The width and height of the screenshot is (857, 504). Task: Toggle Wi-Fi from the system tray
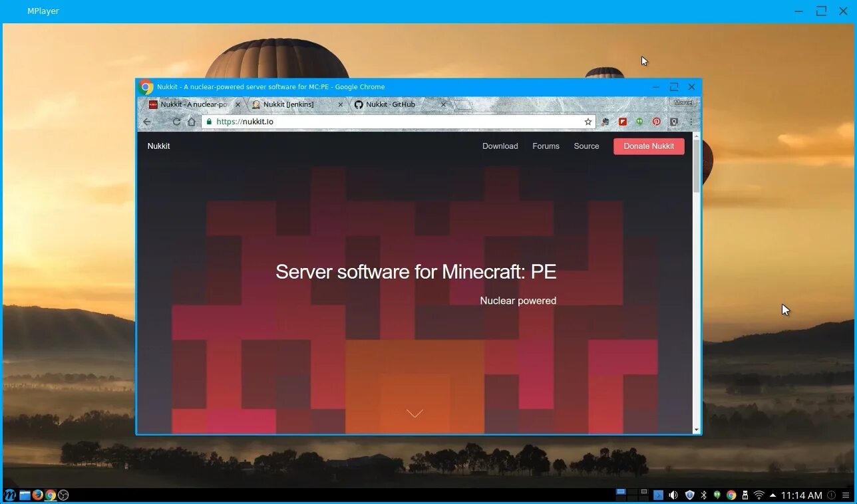point(759,495)
